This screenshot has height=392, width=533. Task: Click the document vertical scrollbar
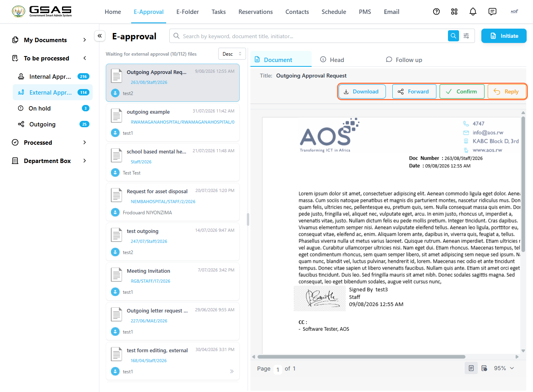tap(523, 184)
